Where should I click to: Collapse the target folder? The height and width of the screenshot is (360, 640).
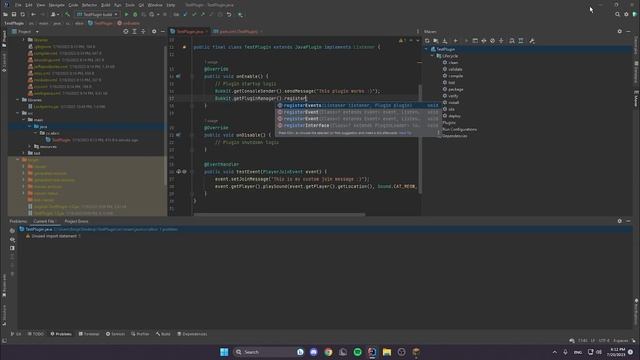coord(18,160)
